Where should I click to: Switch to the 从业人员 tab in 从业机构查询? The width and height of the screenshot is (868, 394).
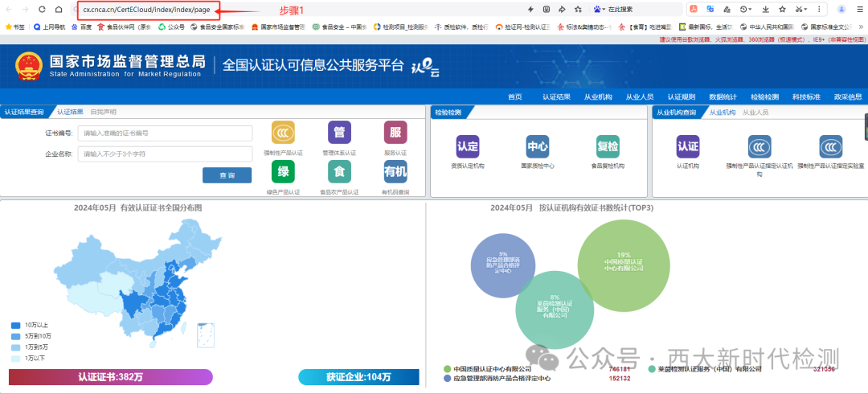pyautogui.click(x=755, y=112)
